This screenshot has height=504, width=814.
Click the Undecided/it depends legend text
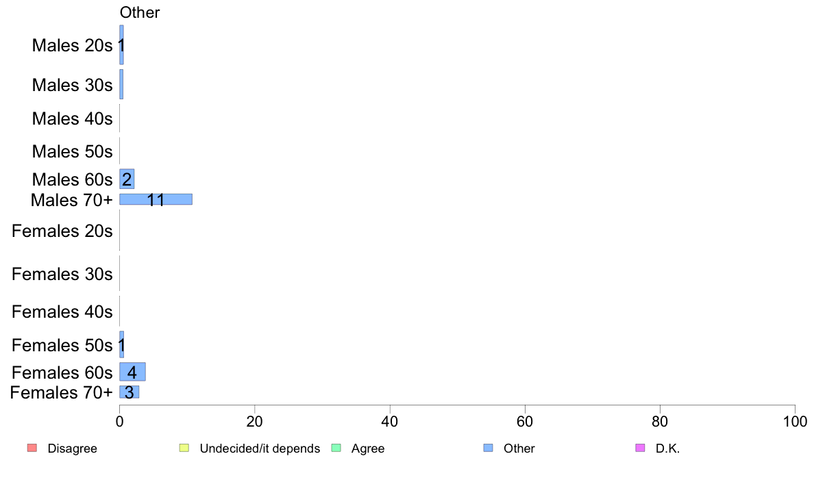point(260,449)
